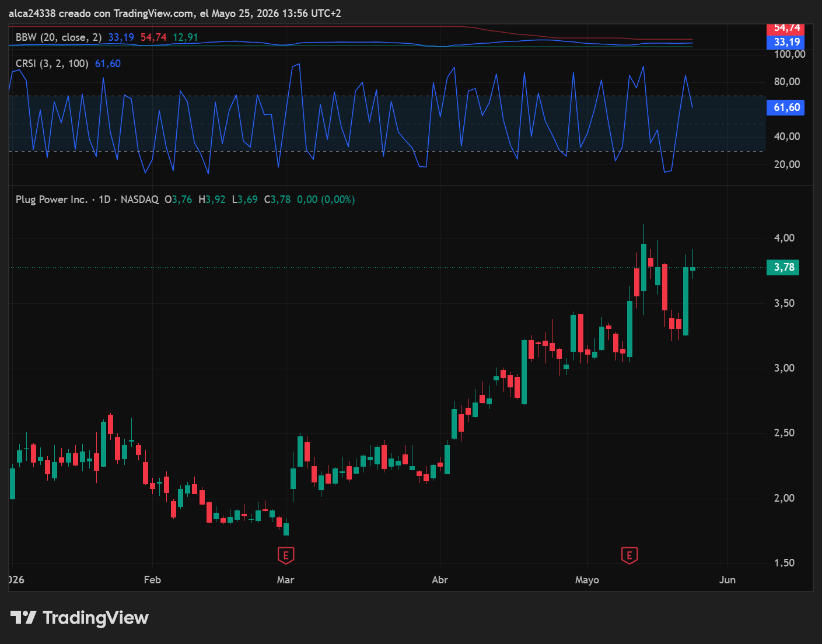This screenshot has width=822, height=644.
Task: Click the close value "C3,78" in the legend
Action: [277, 199]
